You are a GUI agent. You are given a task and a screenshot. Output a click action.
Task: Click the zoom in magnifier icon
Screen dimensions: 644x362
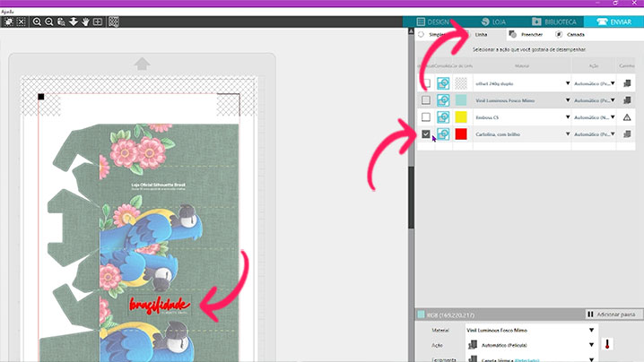[x=37, y=22]
